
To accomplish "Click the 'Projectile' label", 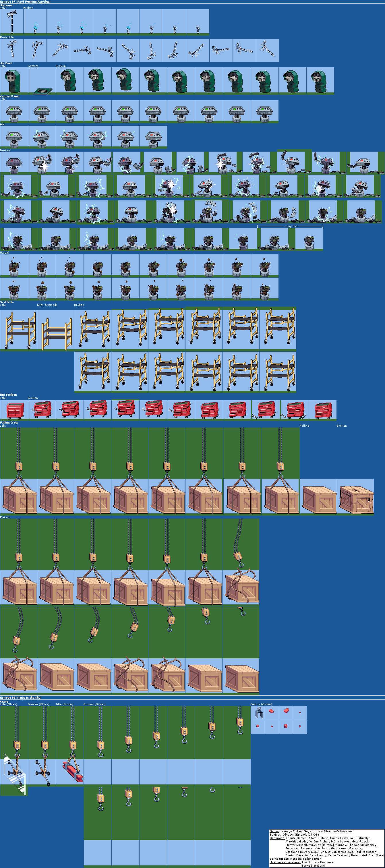I will coord(7,37).
